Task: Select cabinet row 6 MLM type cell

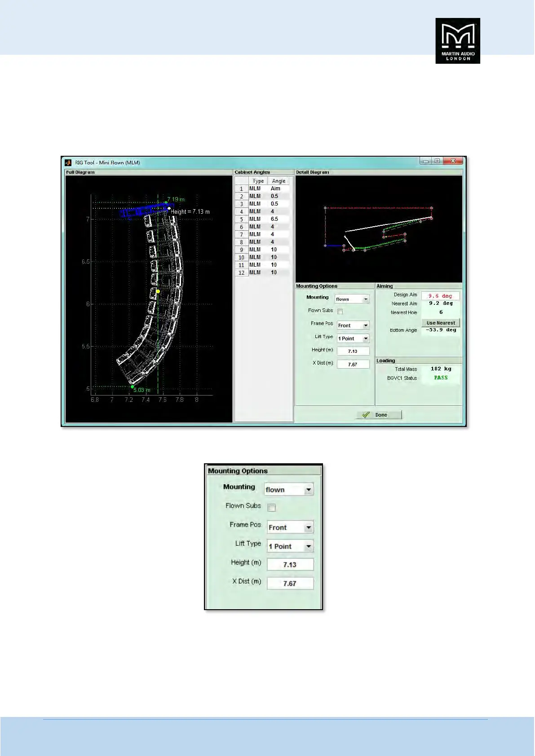Action: (258, 227)
